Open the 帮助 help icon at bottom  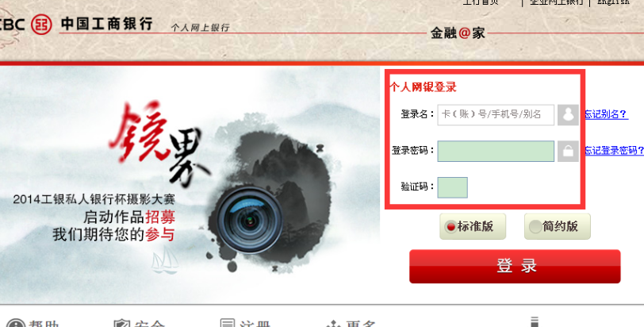pos(16,324)
